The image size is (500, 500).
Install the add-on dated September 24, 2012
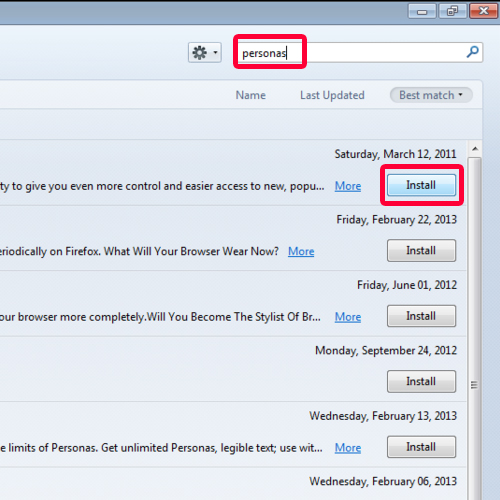click(x=421, y=381)
